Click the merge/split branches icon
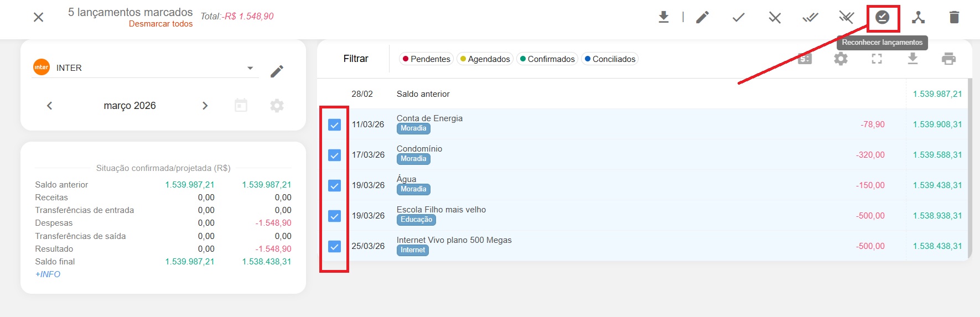The height and width of the screenshot is (317, 980). (918, 18)
